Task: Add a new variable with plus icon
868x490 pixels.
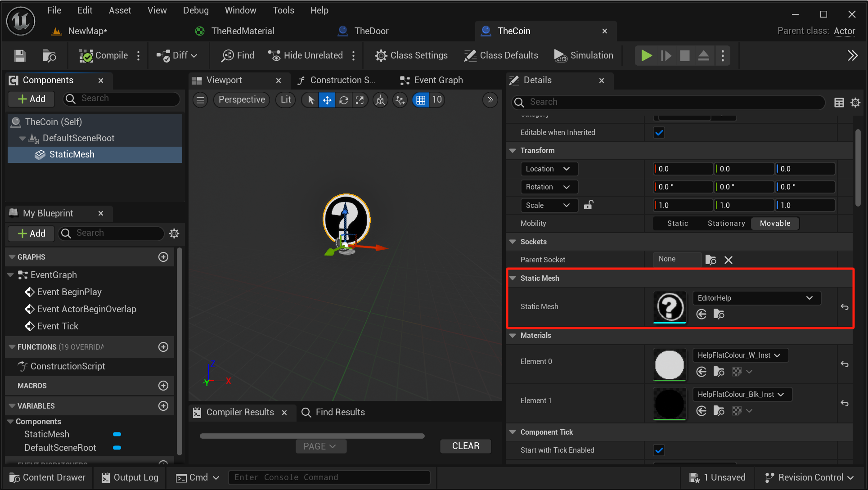Action: point(163,406)
